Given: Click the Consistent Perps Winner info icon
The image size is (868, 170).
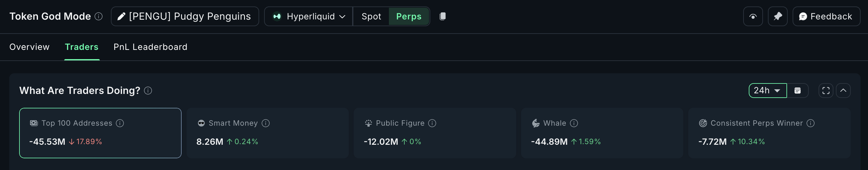Looking at the screenshot, I should tap(810, 123).
